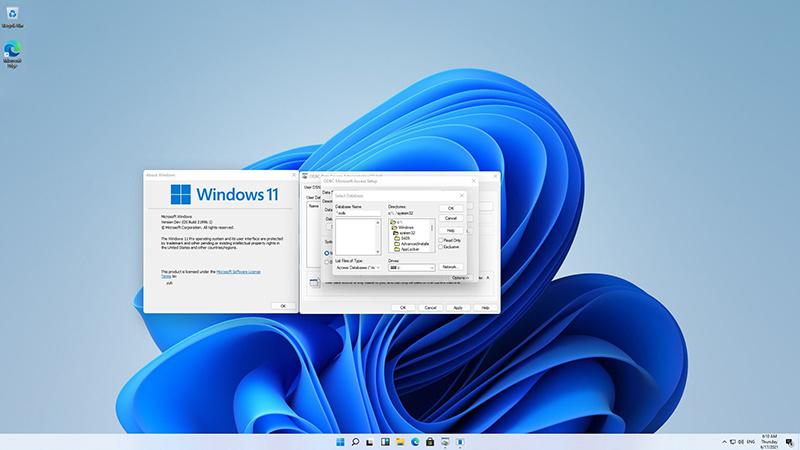Select first System Database radio option

[327, 253]
